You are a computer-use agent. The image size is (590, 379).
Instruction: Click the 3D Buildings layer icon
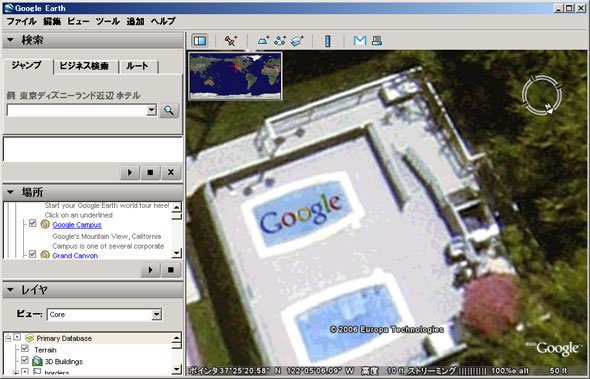pyautogui.click(x=37, y=361)
